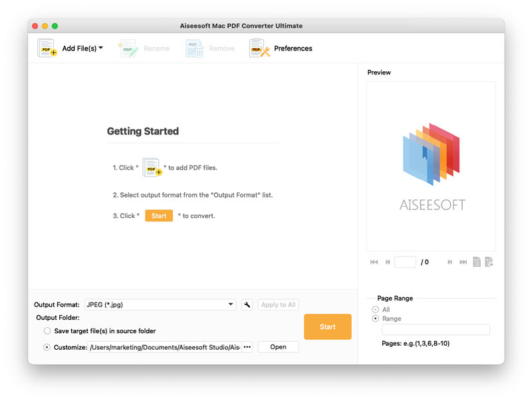Click the Remove label text
The image size is (532, 401).
click(222, 48)
